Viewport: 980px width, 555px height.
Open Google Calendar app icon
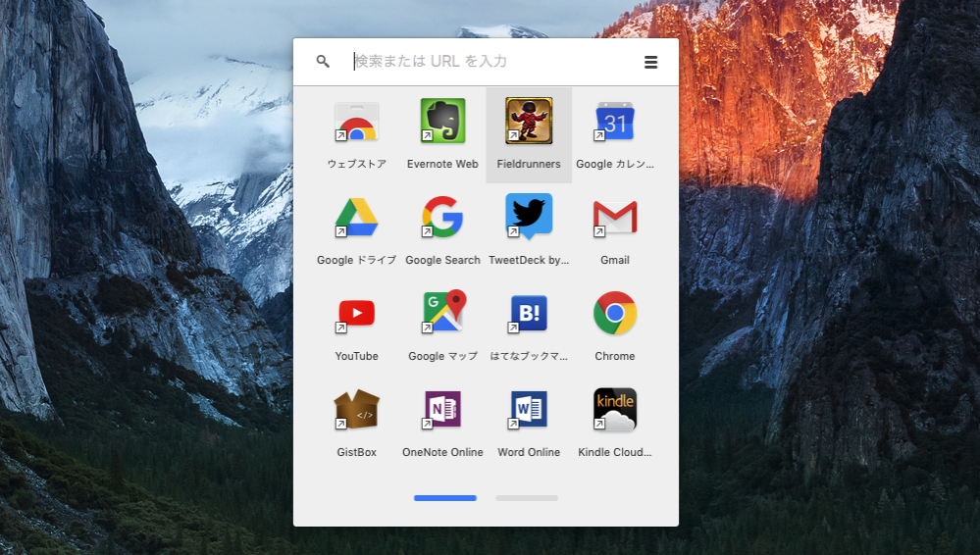point(615,122)
